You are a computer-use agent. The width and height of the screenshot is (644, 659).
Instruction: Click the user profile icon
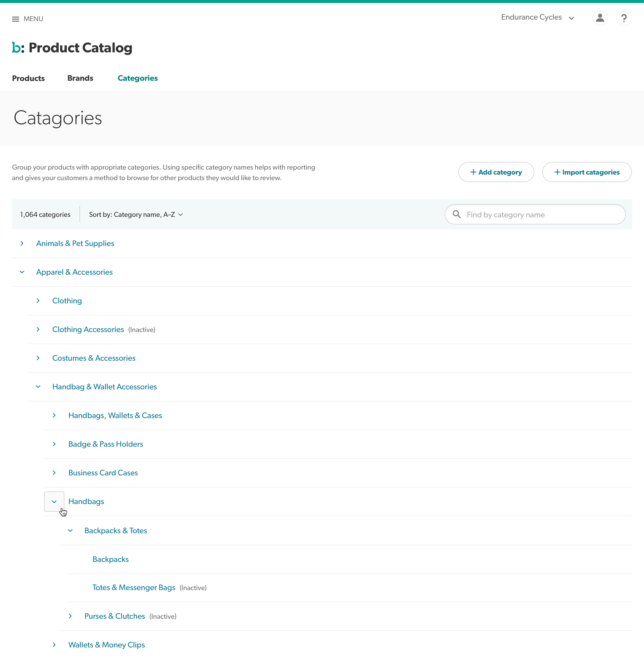(x=600, y=18)
